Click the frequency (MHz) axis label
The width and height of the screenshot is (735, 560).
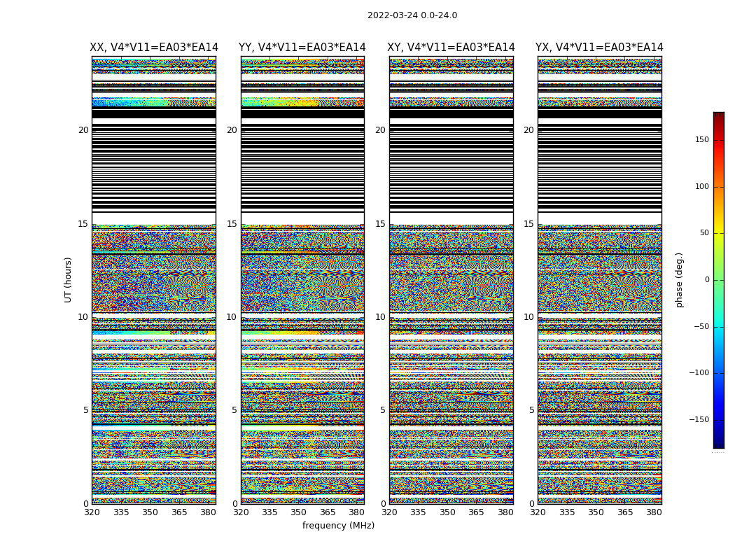338,525
